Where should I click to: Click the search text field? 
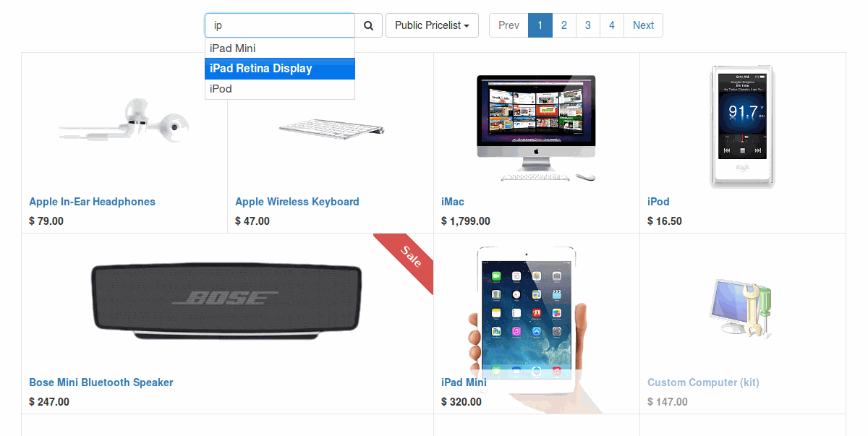(280, 25)
